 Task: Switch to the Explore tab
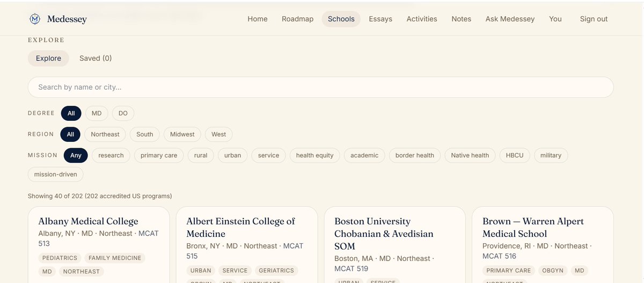(48, 58)
